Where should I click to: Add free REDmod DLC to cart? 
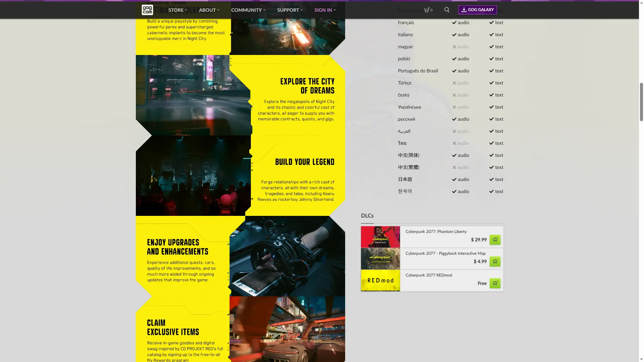[495, 283]
